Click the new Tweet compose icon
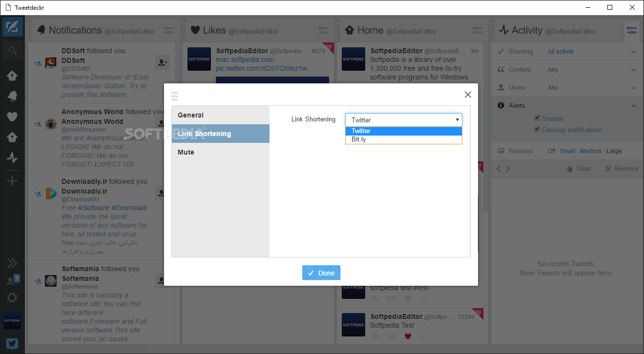644x354 pixels. pyautogui.click(x=12, y=26)
